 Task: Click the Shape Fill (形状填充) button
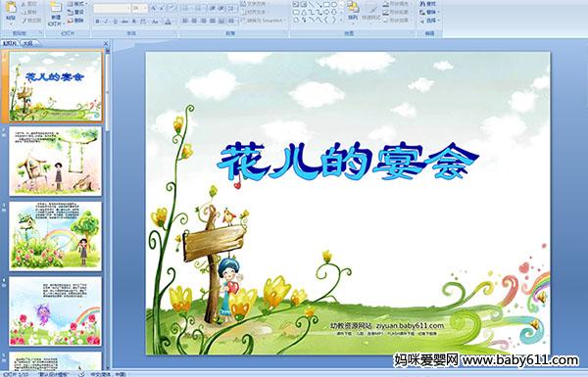click(x=396, y=3)
